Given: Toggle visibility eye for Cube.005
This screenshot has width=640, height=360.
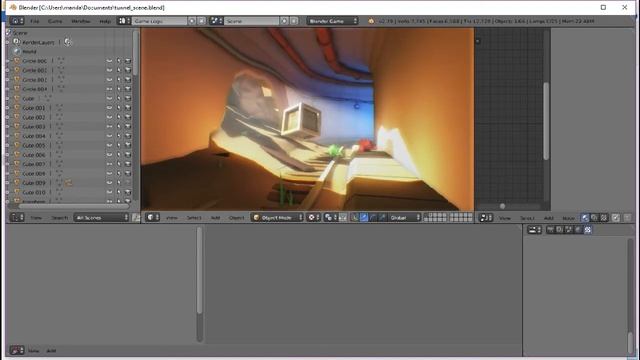Looking at the screenshot, I should click(x=109, y=145).
